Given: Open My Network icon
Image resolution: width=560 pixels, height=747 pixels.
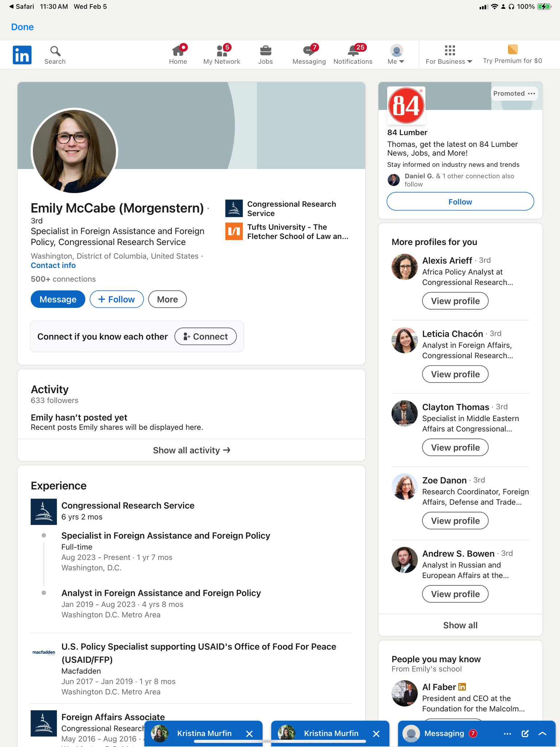Looking at the screenshot, I should tap(221, 55).
